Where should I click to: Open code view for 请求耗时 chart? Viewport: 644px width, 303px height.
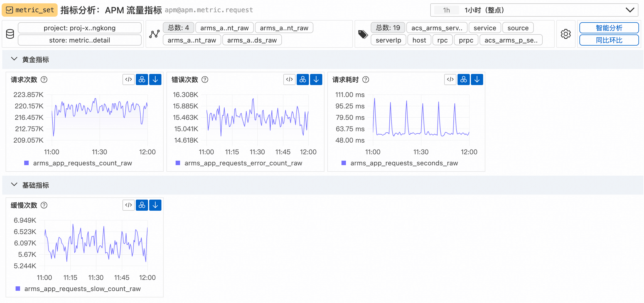click(x=450, y=80)
